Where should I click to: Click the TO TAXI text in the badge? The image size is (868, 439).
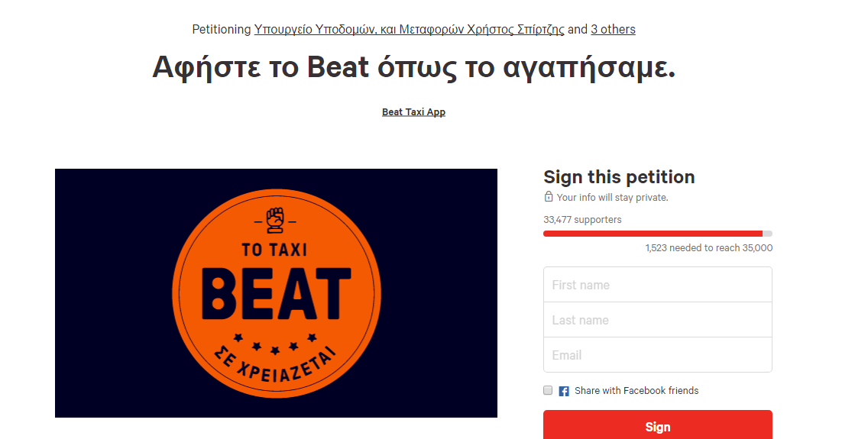(x=274, y=250)
